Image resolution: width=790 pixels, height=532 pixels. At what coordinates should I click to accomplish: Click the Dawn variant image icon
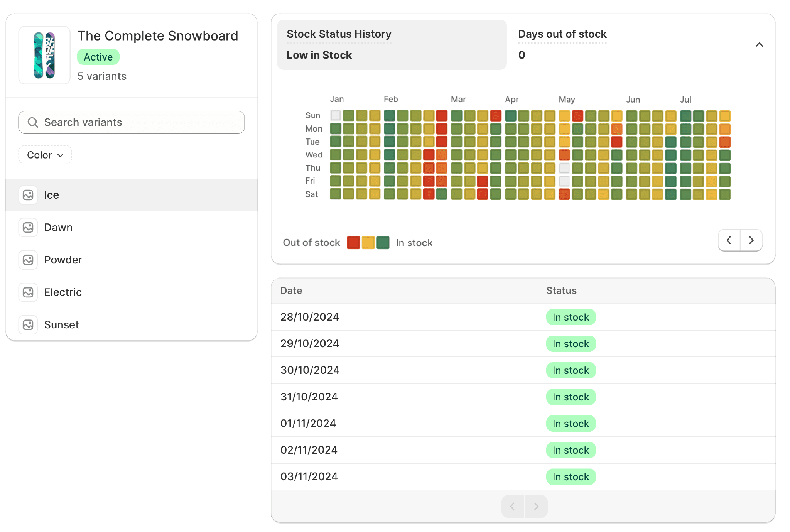(x=28, y=227)
